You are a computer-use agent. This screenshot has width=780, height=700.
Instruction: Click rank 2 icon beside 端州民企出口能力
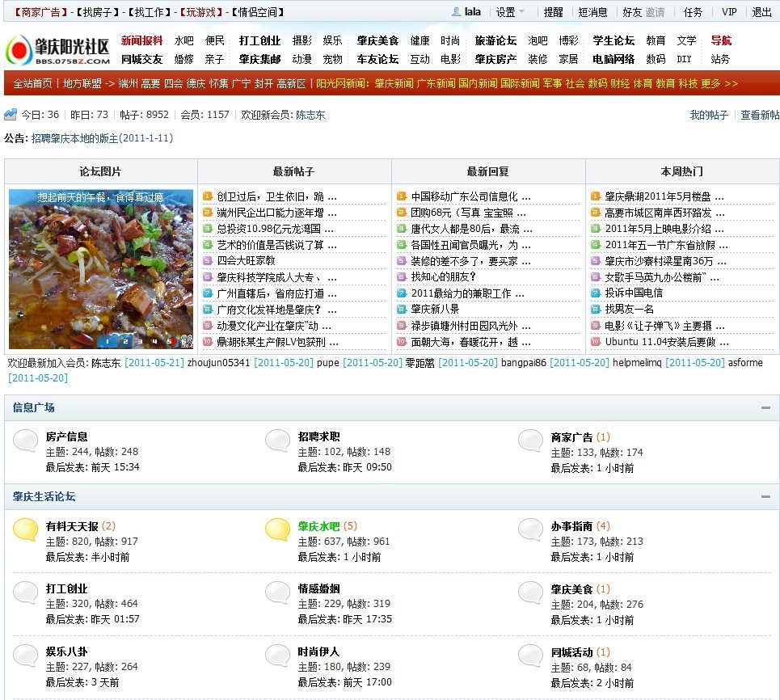[x=208, y=213]
